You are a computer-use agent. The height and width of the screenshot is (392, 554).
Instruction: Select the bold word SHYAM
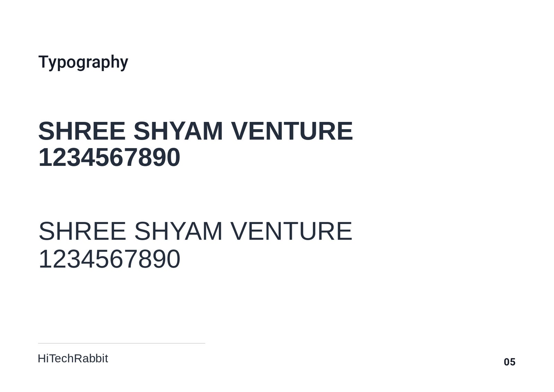click(178, 131)
